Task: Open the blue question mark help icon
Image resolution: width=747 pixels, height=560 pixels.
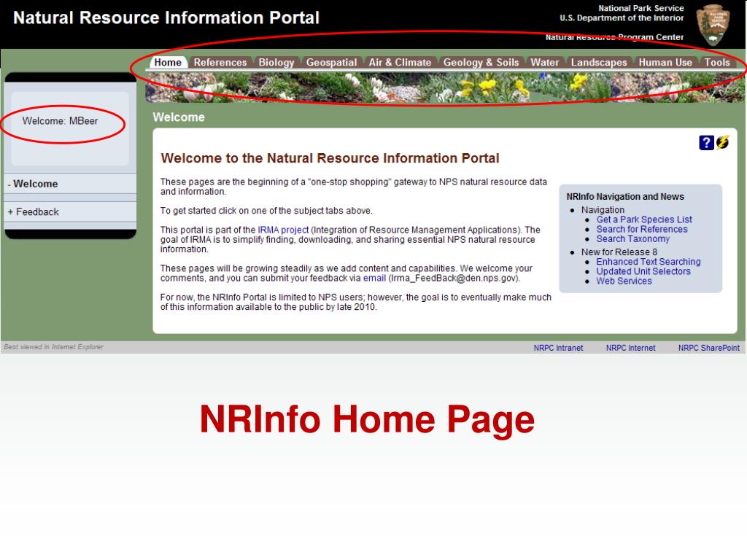Action: click(x=706, y=142)
